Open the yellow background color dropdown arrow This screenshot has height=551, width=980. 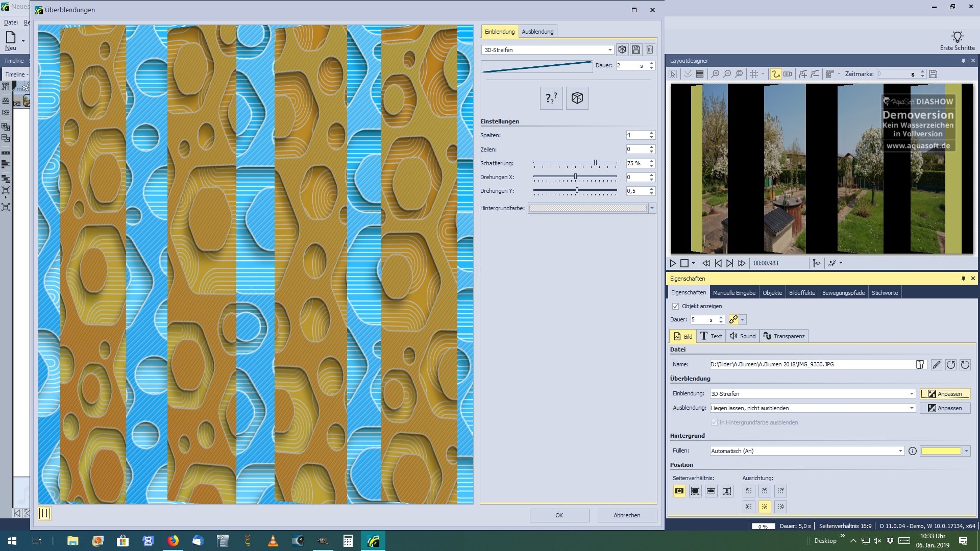click(x=966, y=451)
